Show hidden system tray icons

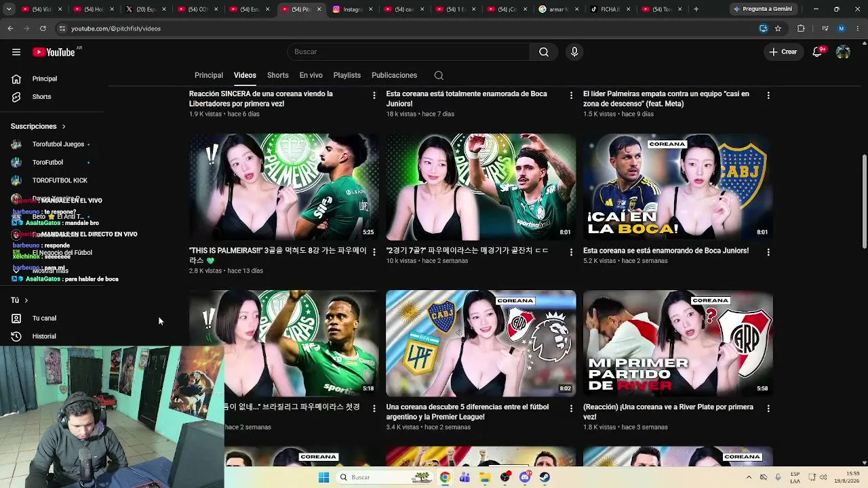point(749,477)
